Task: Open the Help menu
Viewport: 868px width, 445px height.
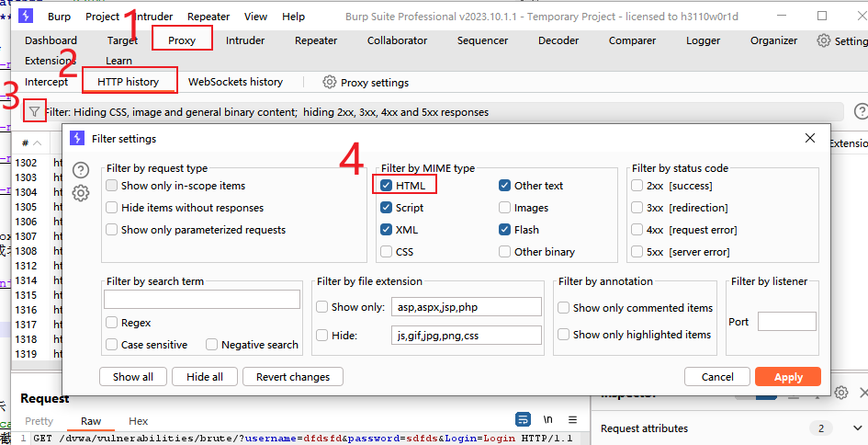Action: click(x=293, y=17)
